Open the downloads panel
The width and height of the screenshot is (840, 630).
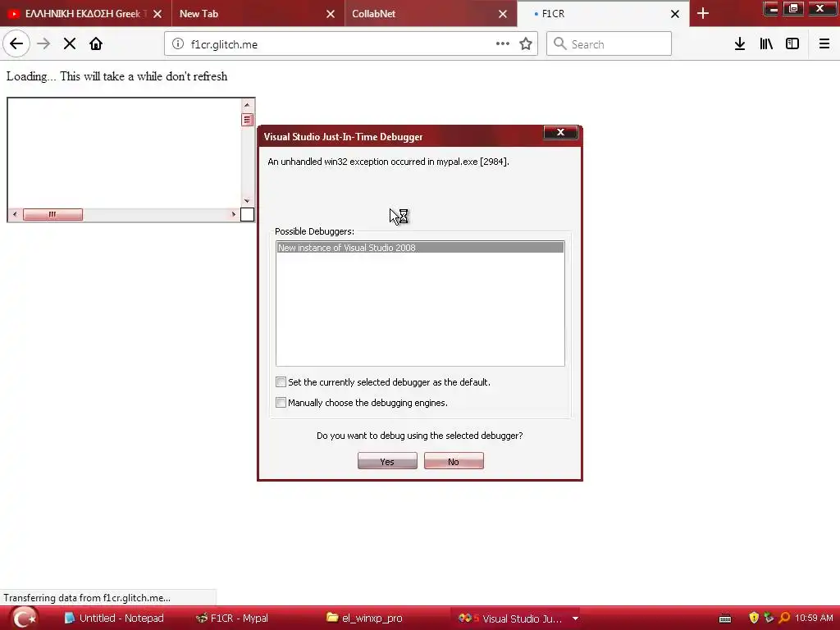coord(740,44)
